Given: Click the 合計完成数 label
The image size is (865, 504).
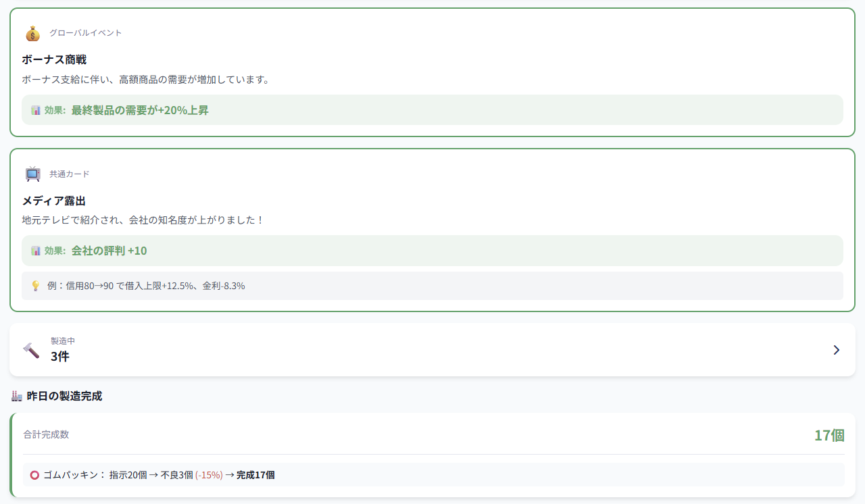Looking at the screenshot, I should click(x=46, y=434).
